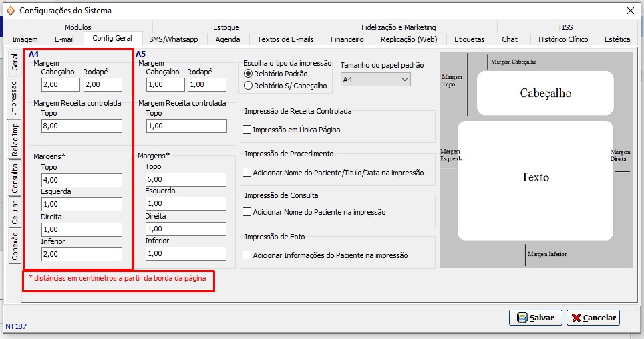Switch to the Agenda tab
Viewport: 644px width, 339px height.
pos(227,39)
